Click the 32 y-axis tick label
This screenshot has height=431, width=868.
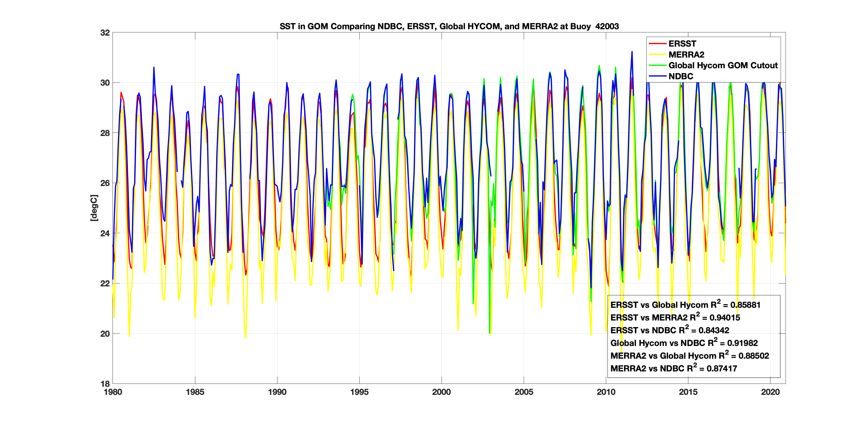tap(105, 33)
